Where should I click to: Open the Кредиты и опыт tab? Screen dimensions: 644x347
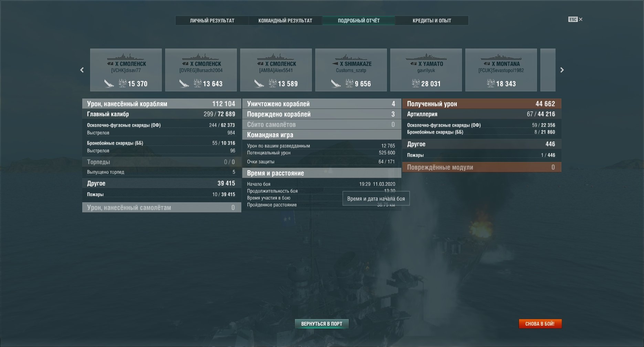432,21
